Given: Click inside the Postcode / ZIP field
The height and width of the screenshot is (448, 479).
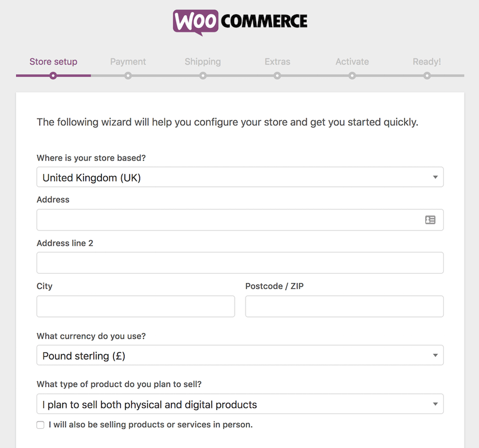Looking at the screenshot, I should 344,306.
